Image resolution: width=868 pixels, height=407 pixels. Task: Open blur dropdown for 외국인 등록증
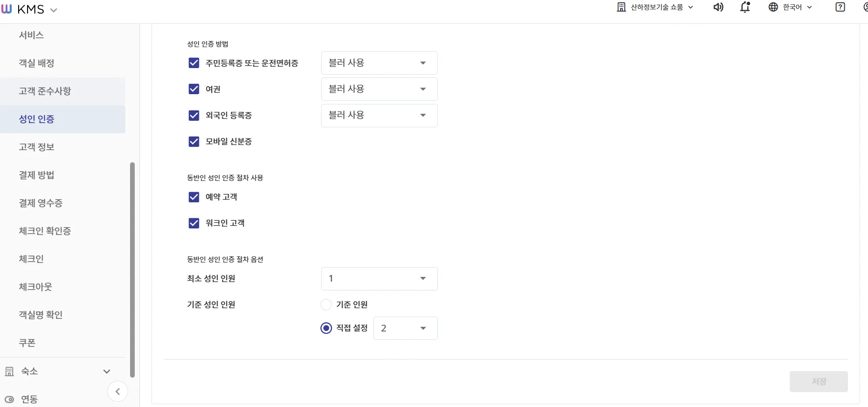click(x=379, y=116)
